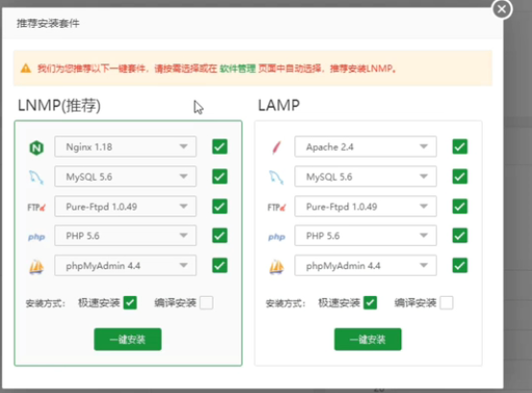Click the MySQL dolphin icon in LAMP

pyautogui.click(x=276, y=177)
